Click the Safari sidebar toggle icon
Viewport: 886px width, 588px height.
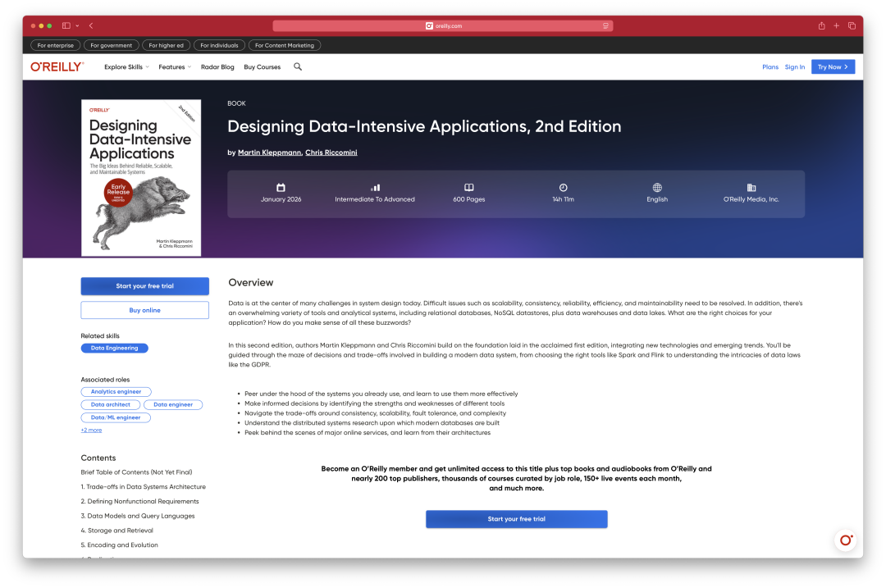coord(66,25)
